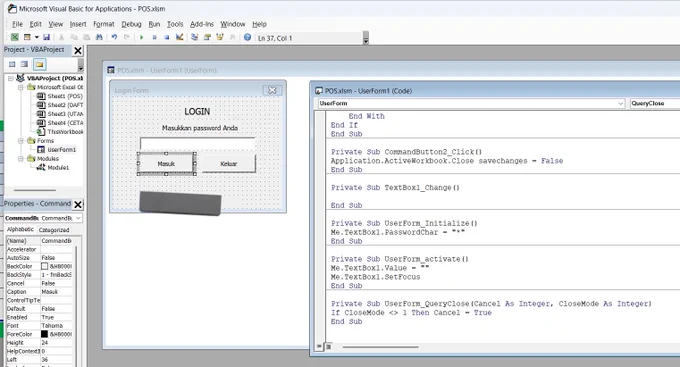Switch to the Categorized properties tab
This screenshot has width=680, height=367.
click(54, 230)
